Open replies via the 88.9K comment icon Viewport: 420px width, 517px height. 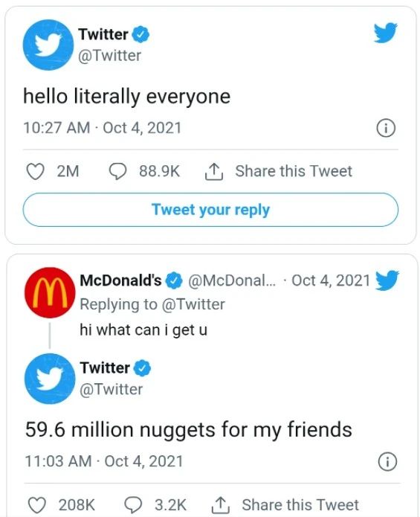click(117, 171)
